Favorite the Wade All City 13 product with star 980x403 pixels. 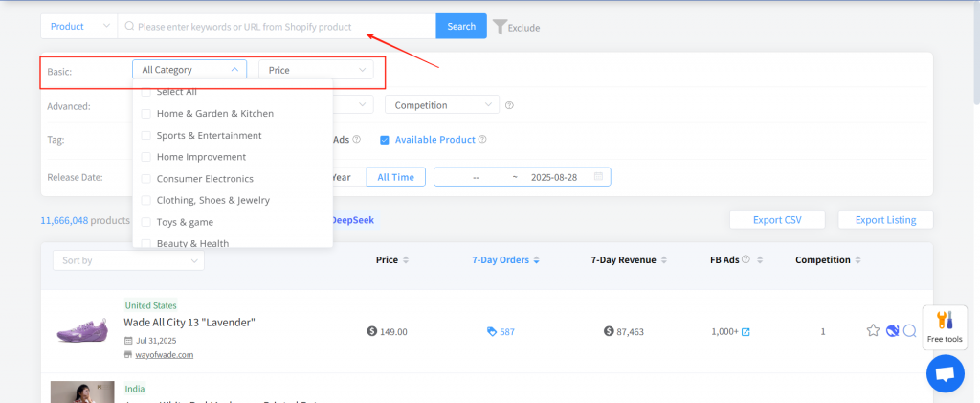873,331
